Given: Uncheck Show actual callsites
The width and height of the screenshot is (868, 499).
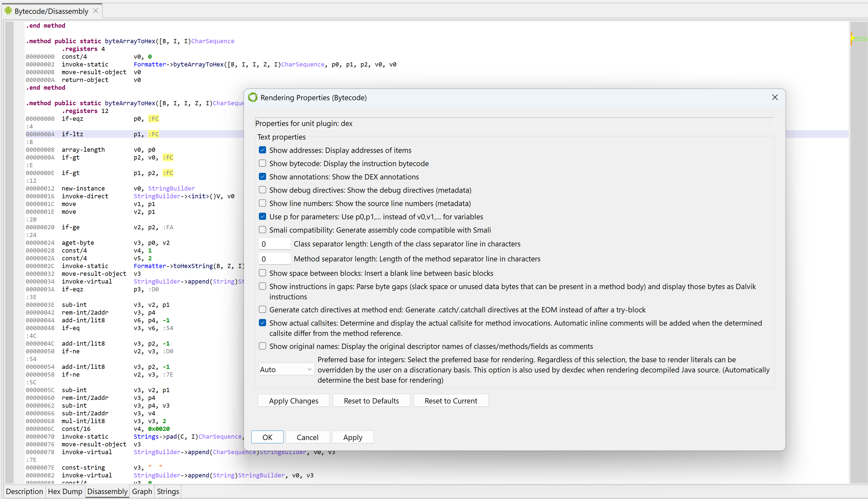Looking at the screenshot, I should tap(262, 323).
